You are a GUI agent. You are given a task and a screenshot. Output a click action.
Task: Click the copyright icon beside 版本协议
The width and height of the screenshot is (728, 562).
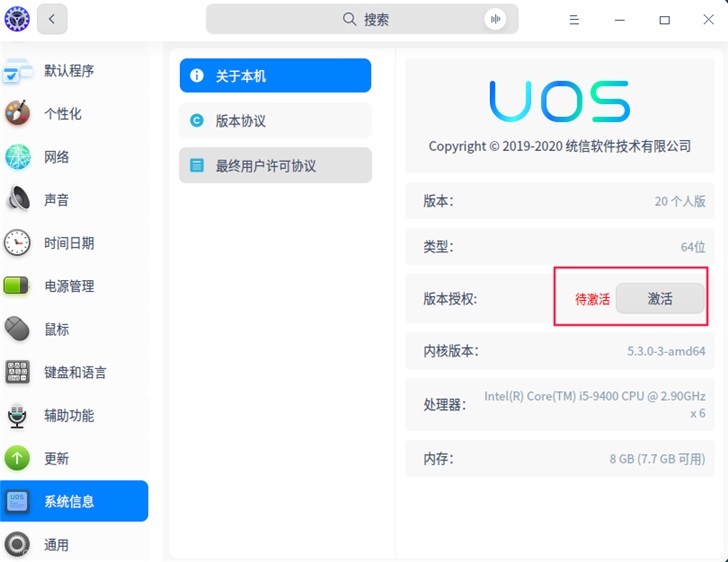tap(197, 120)
